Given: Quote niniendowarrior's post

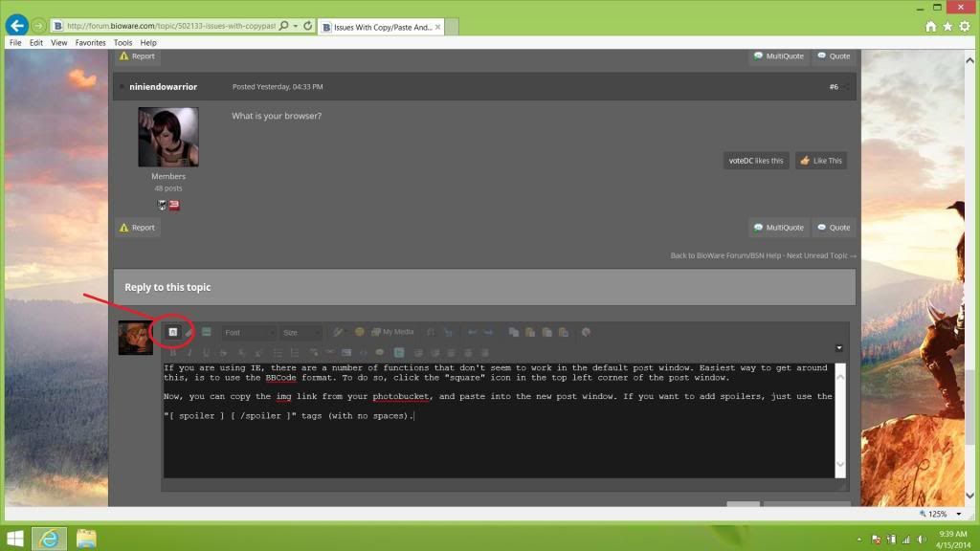Looking at the screenshot, I should (x=833, y=228).
